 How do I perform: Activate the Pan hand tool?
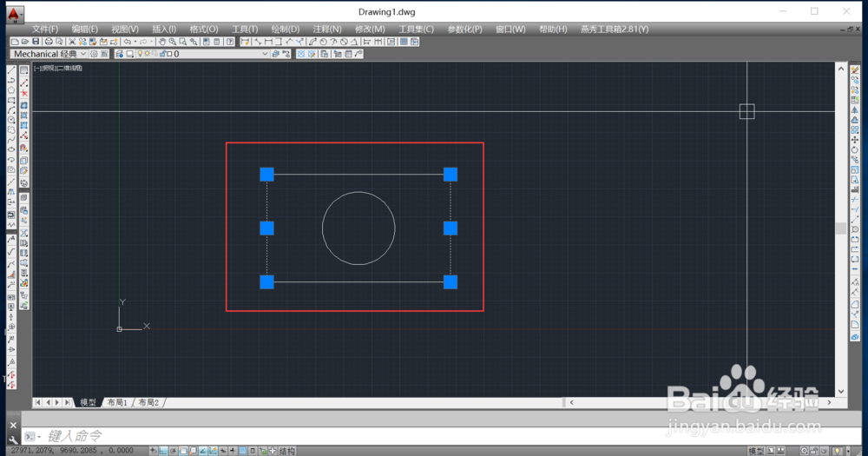point(162,42)
